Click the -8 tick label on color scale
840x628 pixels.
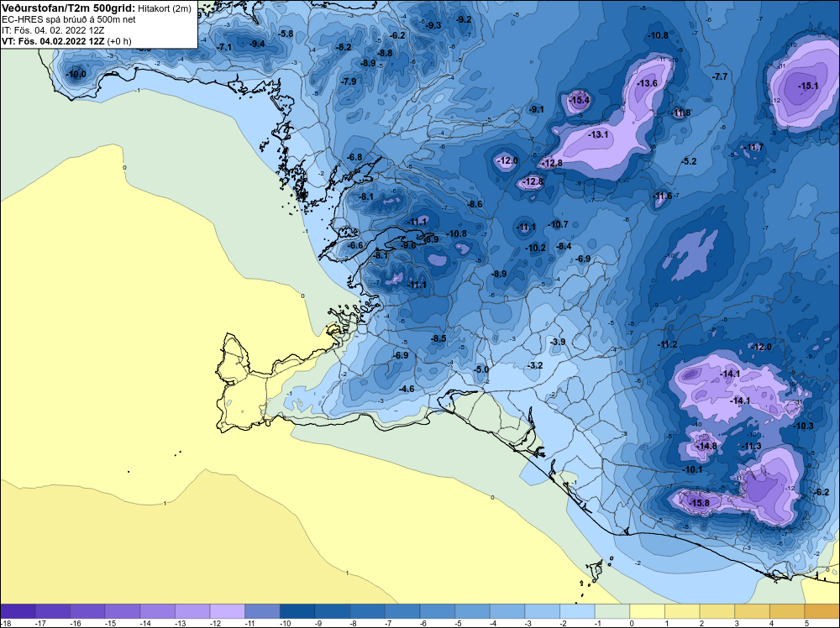pyautogui.click(x=353, y=623)
